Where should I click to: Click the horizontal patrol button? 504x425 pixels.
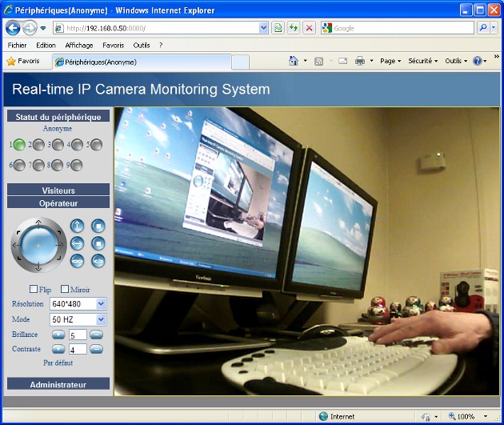[77, 243]
